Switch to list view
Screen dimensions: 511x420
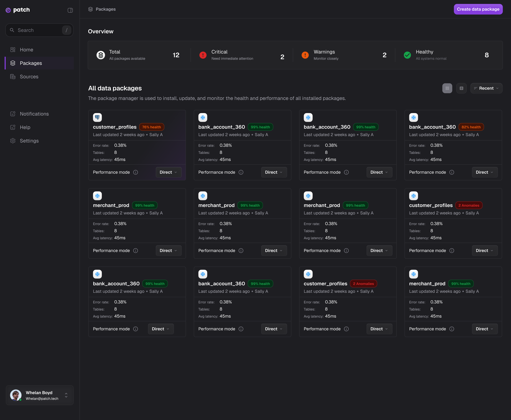[x=461, y=88]
